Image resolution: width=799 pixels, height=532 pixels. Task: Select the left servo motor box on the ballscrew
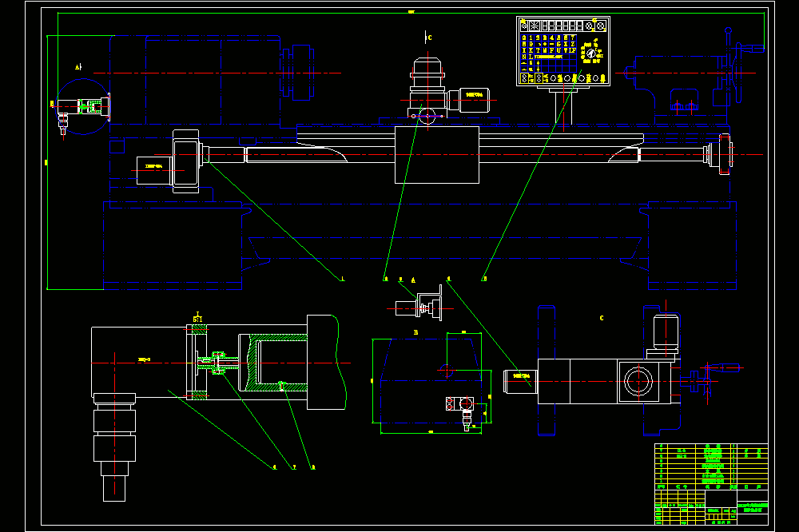tap(154, 170)
